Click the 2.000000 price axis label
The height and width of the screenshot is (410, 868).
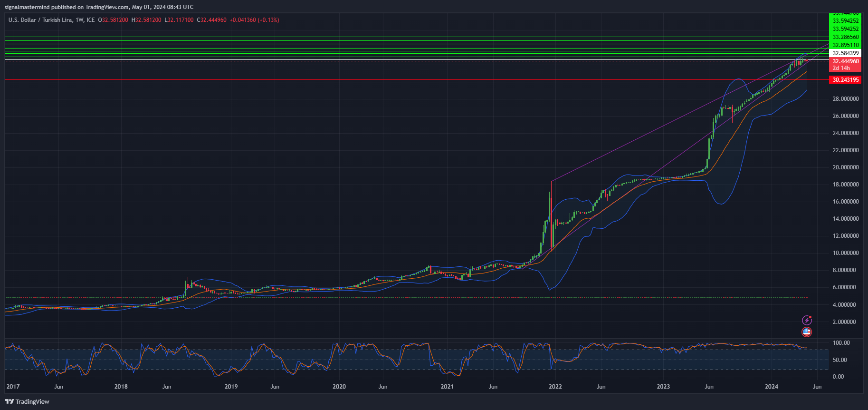844,322
